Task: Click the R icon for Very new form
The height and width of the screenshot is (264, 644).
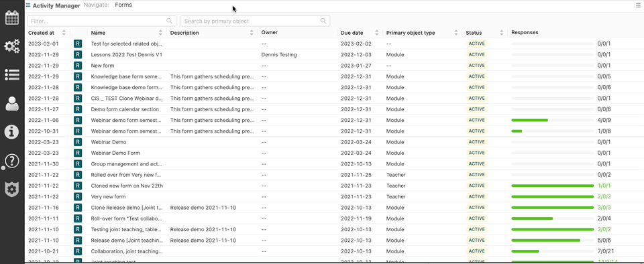Action: [78, 197]
